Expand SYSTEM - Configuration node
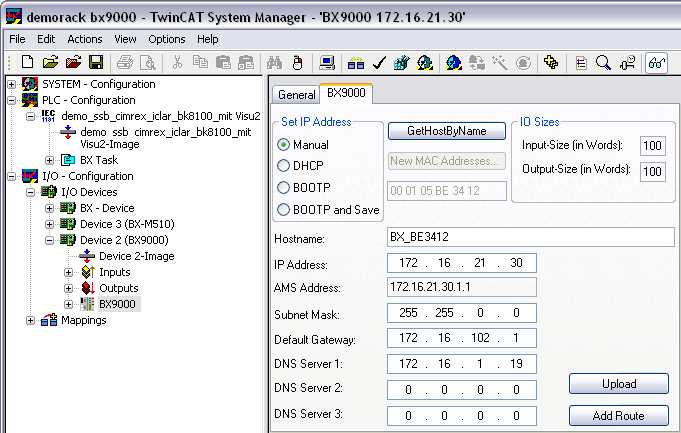This screenshot has height=433, width=681. (11, 84)
